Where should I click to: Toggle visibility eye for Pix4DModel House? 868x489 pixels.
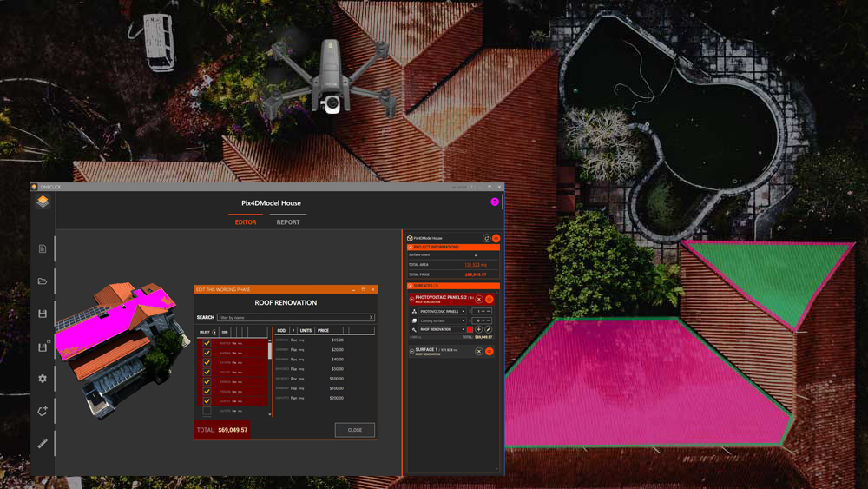[496, 238]
